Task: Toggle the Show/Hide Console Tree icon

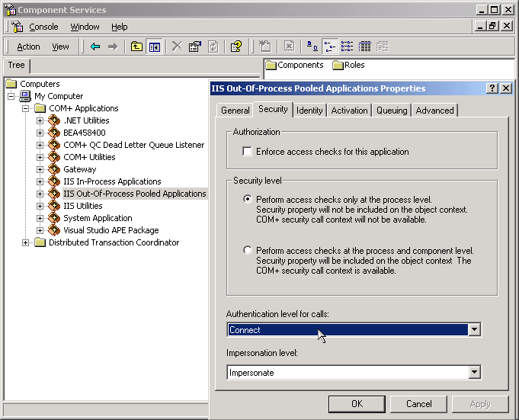Action: tap(155, 46)
